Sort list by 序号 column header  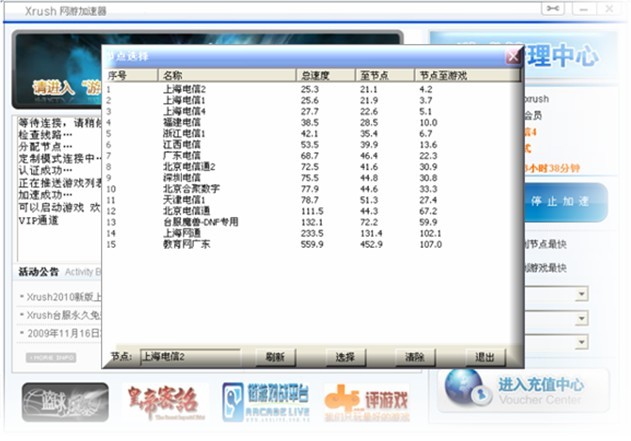131,75
